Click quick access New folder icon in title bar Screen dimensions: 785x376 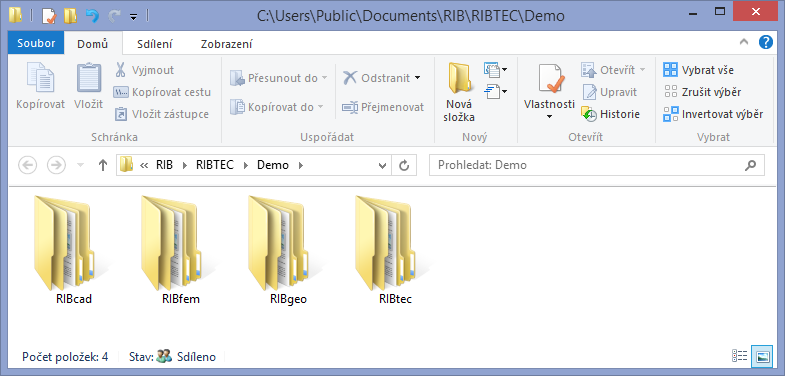pos(70,16)
